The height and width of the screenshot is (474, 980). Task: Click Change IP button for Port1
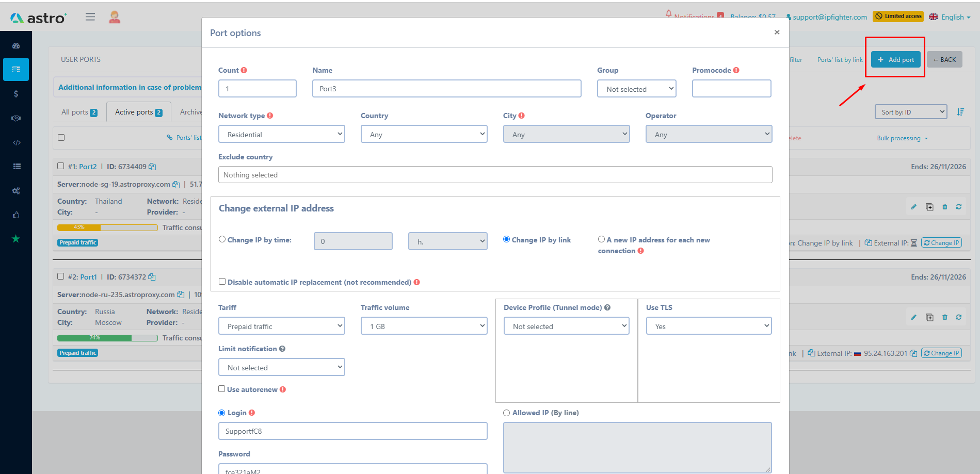[942, 353]
